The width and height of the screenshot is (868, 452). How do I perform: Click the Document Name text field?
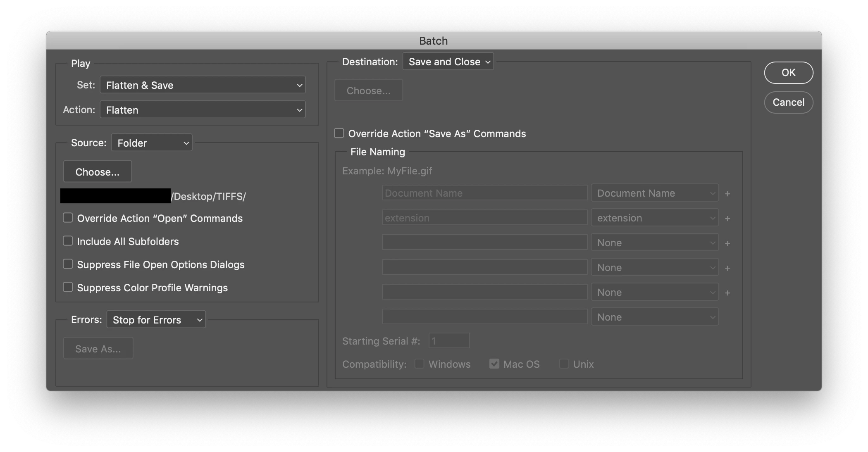click(x=484, y=193)
